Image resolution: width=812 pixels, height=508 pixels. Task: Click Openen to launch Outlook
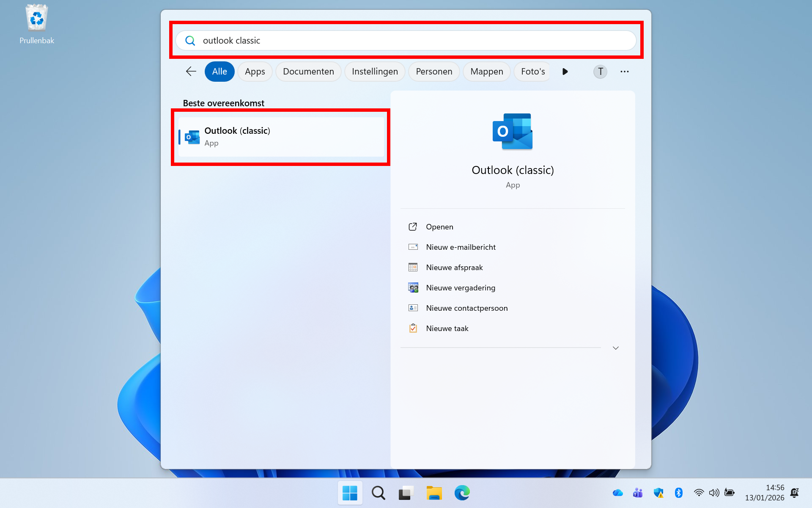(439, 227)
